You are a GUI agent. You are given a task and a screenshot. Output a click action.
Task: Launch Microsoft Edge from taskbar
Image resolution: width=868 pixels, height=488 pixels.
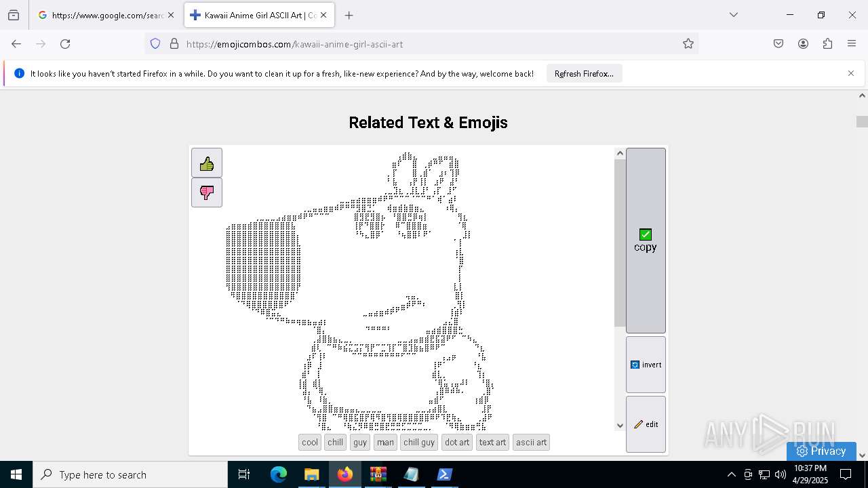pos(279,474)
